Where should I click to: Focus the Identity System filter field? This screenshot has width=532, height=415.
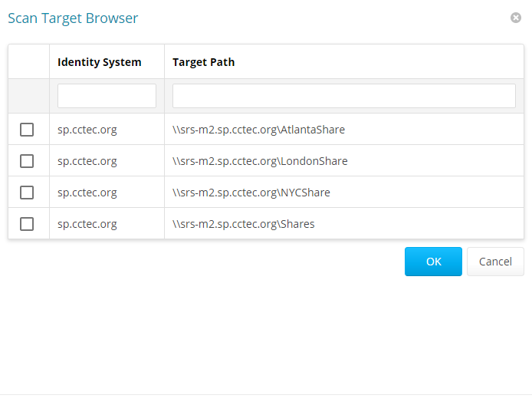[x=107, y=96]
